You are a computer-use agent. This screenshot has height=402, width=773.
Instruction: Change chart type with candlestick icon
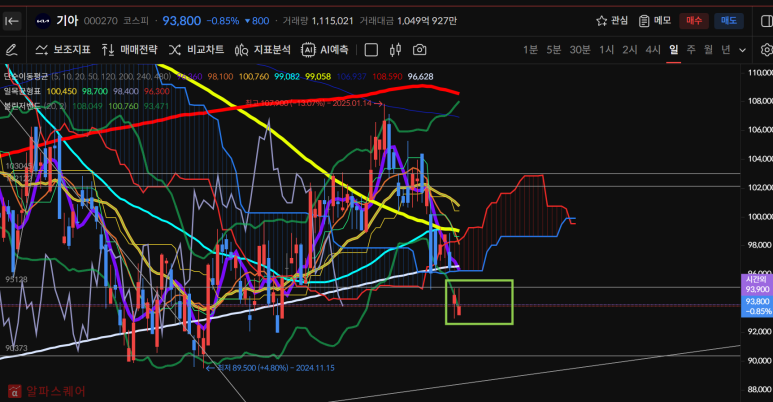point(395,50)
